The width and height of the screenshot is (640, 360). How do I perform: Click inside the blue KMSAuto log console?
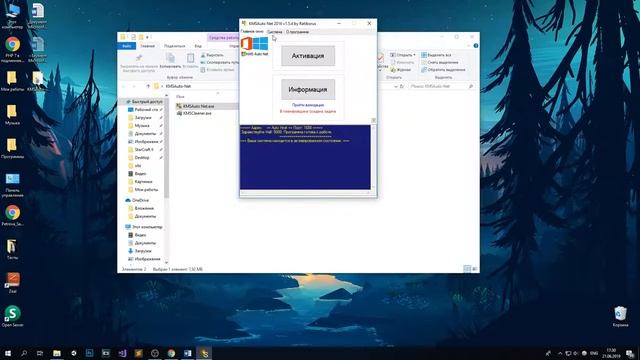click(x=305, y=157)
